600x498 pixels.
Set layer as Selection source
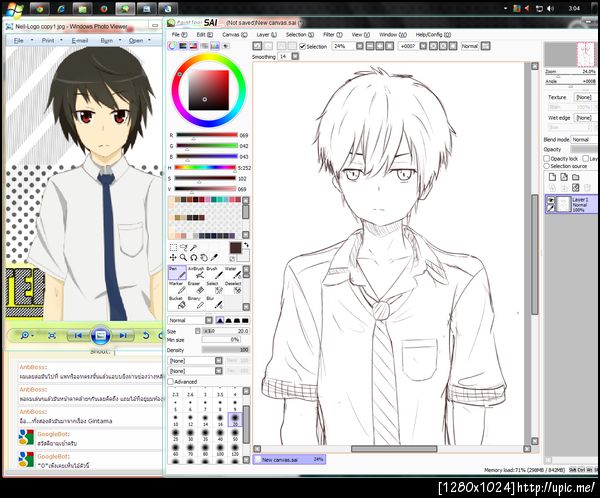pos(546,166)
